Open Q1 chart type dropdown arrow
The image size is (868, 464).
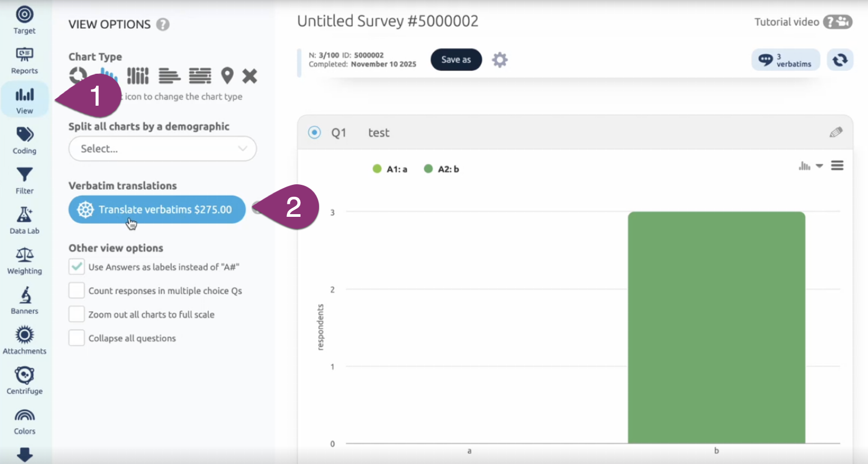click(819, 166)
